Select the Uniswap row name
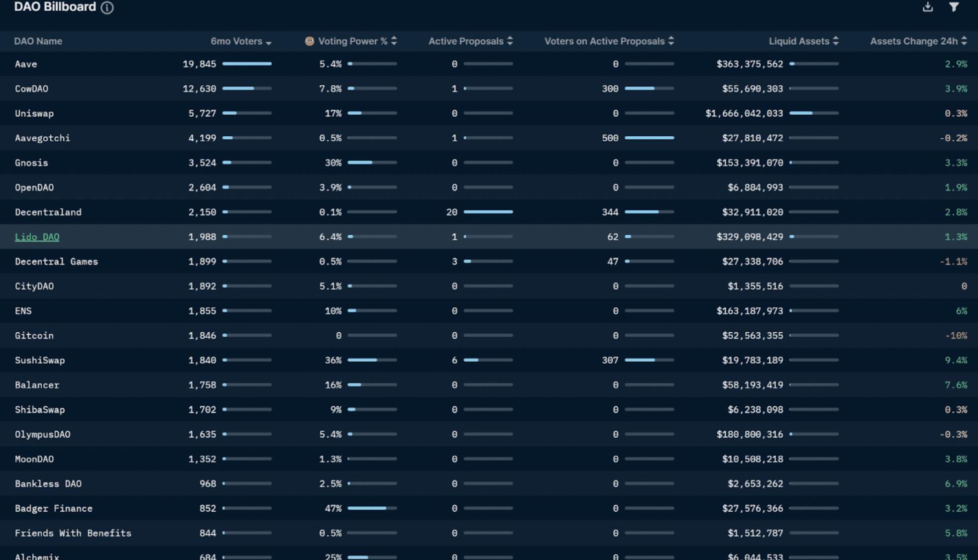Viewport: 978px width, 560px height. point(34,113)
